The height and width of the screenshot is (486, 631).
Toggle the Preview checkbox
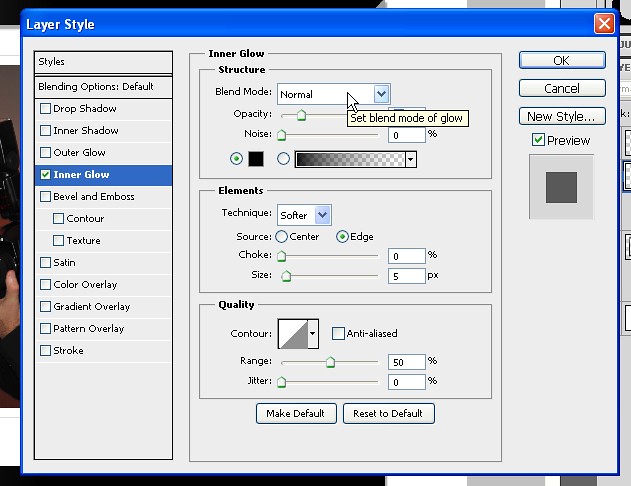point(539,140)
